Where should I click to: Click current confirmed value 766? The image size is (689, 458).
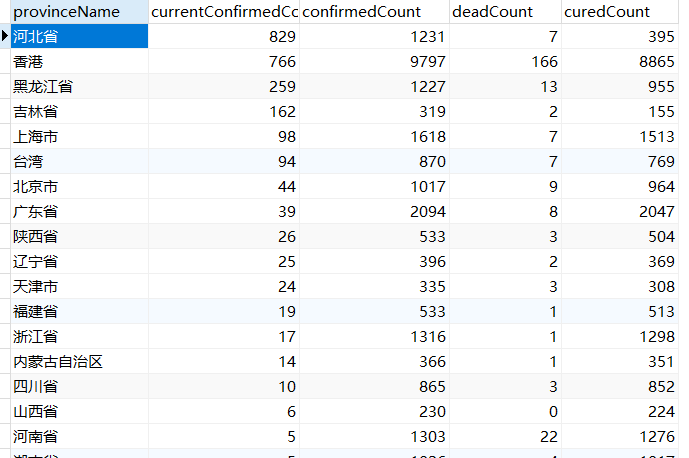(x=224, y=61)
